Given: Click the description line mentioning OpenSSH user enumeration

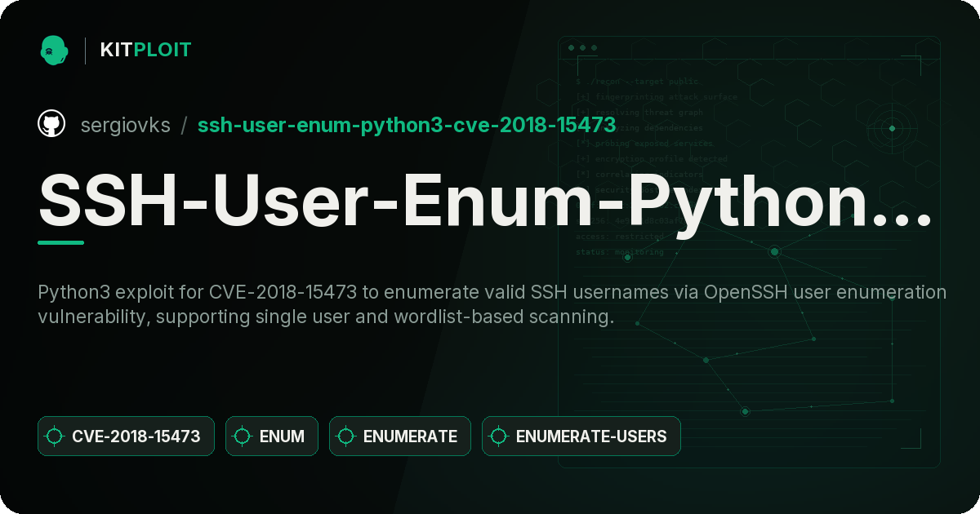Looking at the screenshot, I should [492, 292].
